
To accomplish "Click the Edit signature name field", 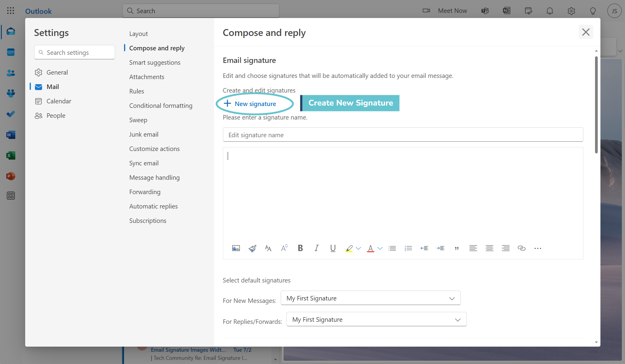I will (x=403, y=135).
